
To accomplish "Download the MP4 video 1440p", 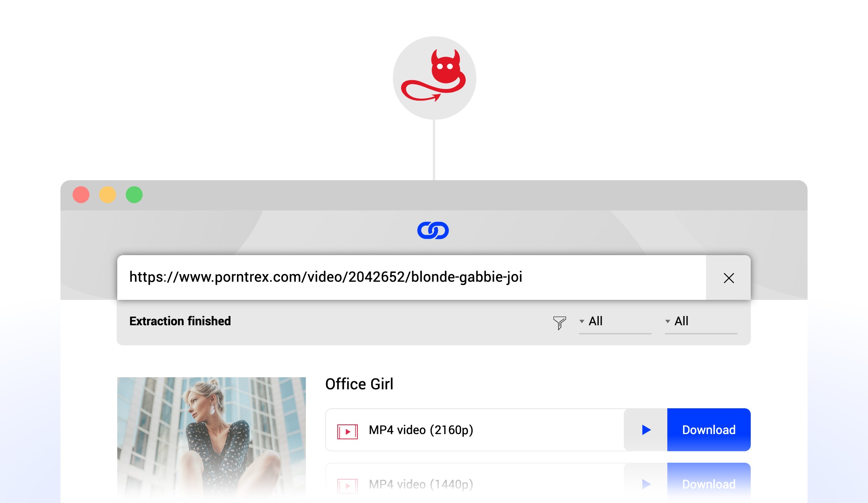I will tap(709, 483).
